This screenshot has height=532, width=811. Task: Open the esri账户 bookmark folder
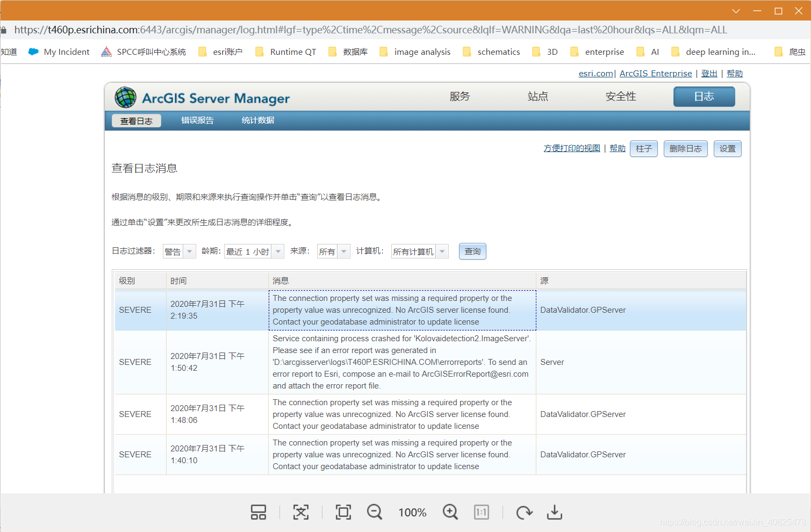220,52
